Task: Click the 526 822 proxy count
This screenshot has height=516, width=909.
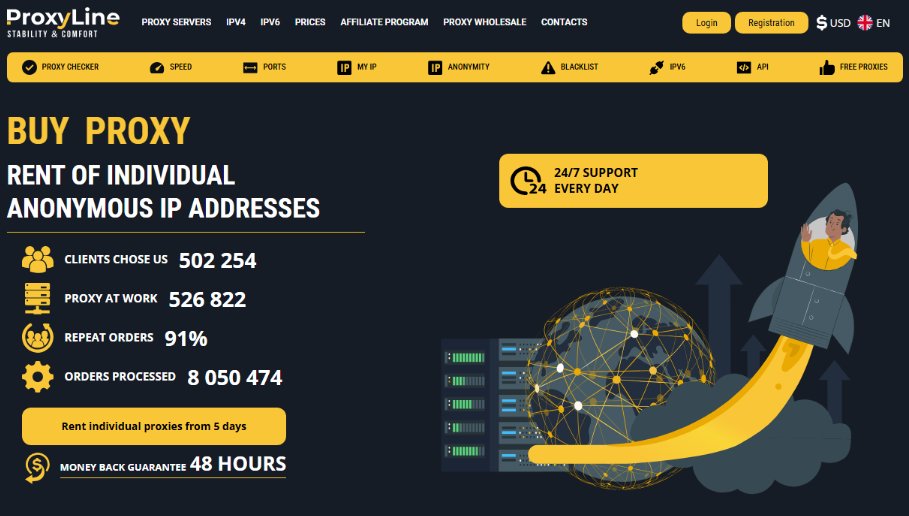Action: pyautogui.click(x=208, y=300)
